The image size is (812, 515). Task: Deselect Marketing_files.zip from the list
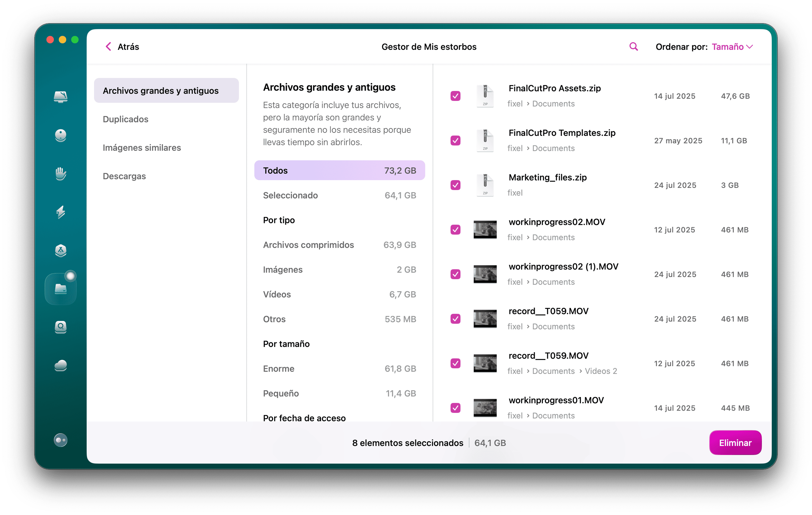pos(455,185)
